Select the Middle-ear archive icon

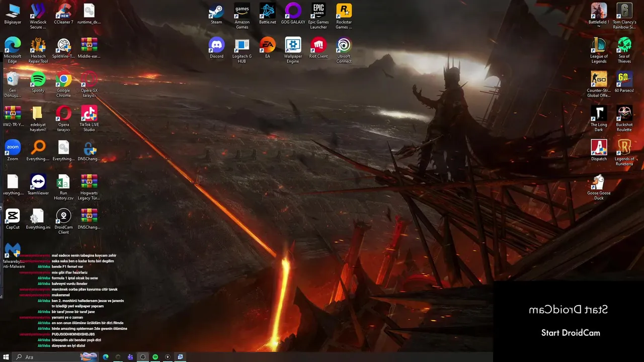click(x=89, y=49)
